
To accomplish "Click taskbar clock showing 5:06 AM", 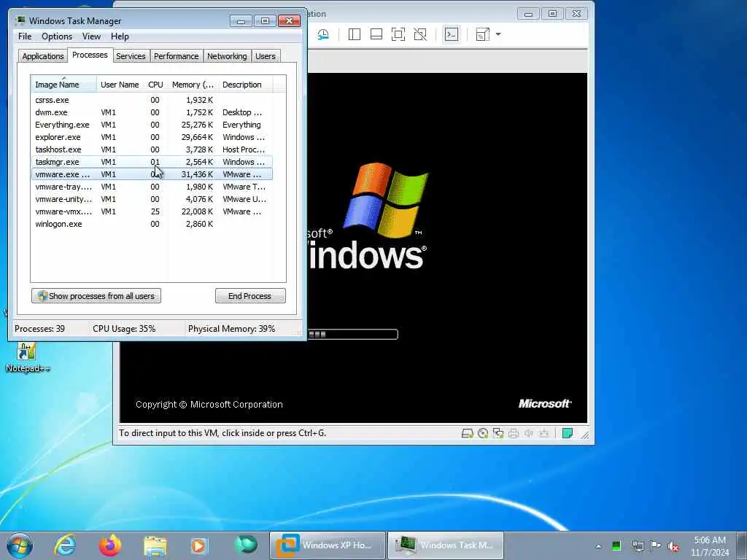I will tap(710, 545).
